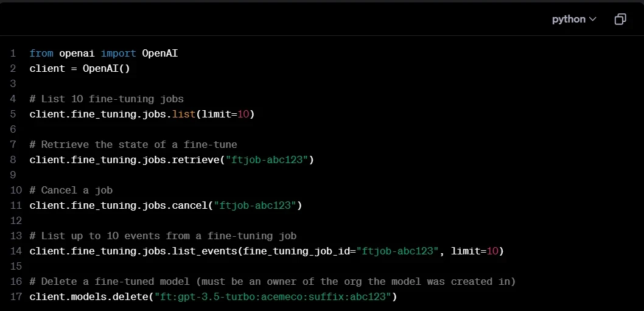
Task: Click the jobs.list(limit=10) code line
Action: [141, 114]
